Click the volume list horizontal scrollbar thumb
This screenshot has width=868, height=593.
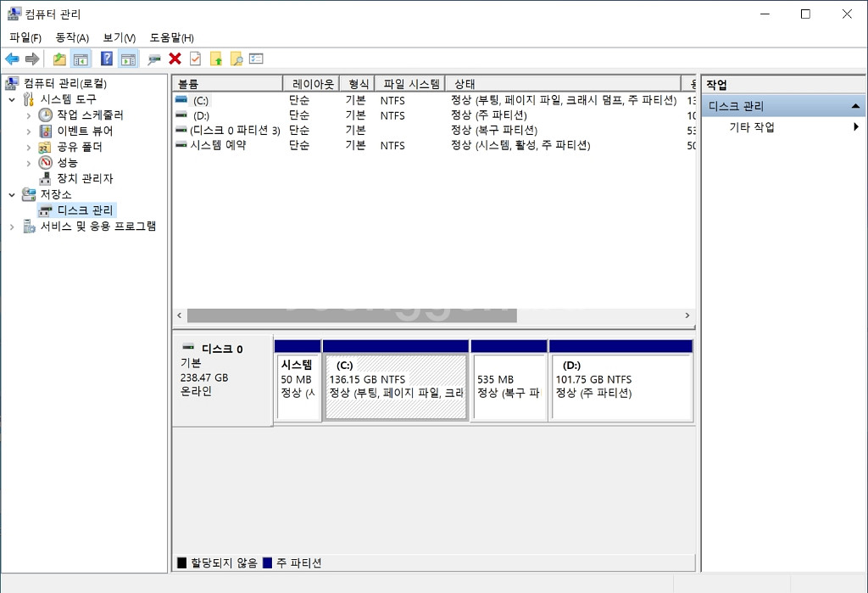click(x=352, y=316)
